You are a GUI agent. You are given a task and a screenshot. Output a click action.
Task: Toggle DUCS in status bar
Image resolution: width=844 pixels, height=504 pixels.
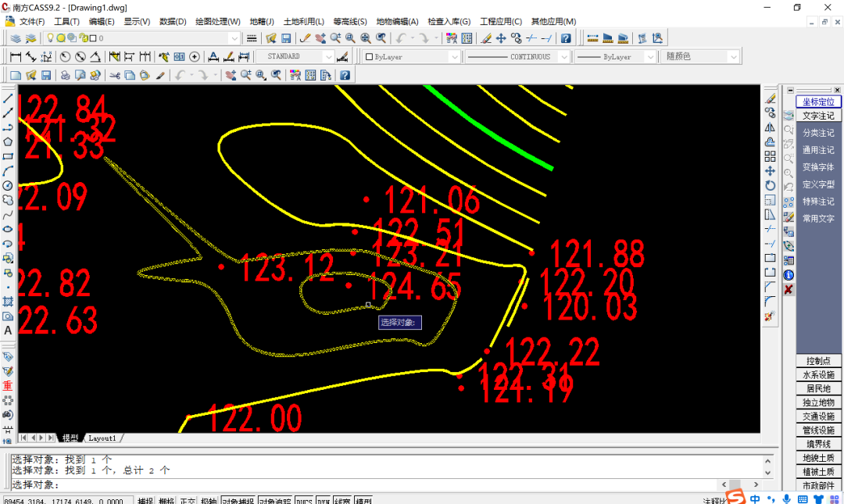[304, 501]
